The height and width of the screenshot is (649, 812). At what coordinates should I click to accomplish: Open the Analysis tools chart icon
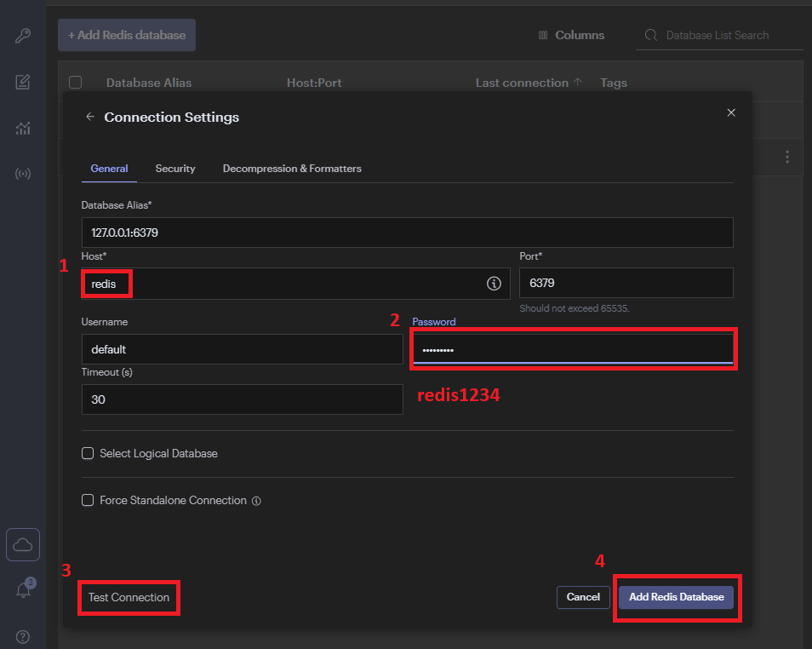[23, 128]
